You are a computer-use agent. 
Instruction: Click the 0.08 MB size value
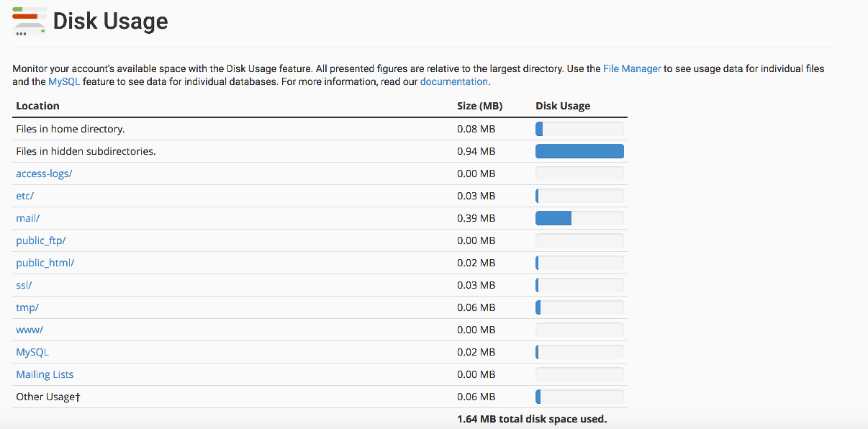coord(476,129)
